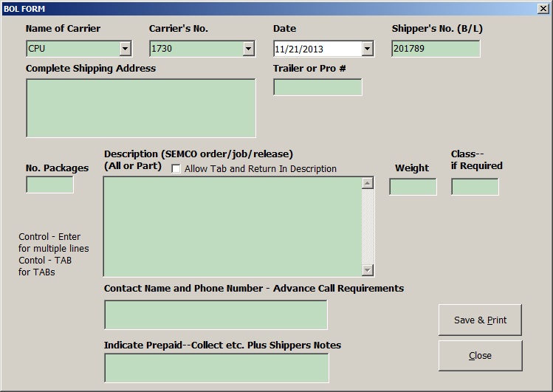Click the Name of Carrier CPU text box
The height and width of the screenshot is (392, 553).
click(x=72, y=49)
